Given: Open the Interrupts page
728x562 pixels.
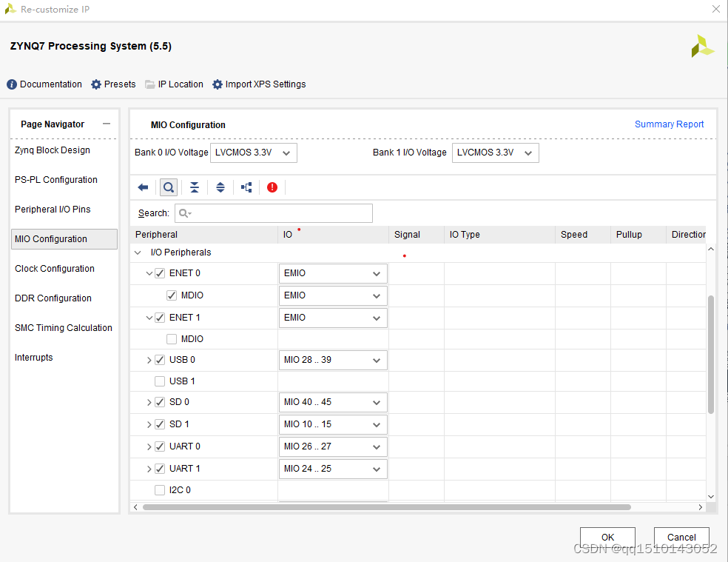Looking at the screenshot, I should tap(34, 358).
